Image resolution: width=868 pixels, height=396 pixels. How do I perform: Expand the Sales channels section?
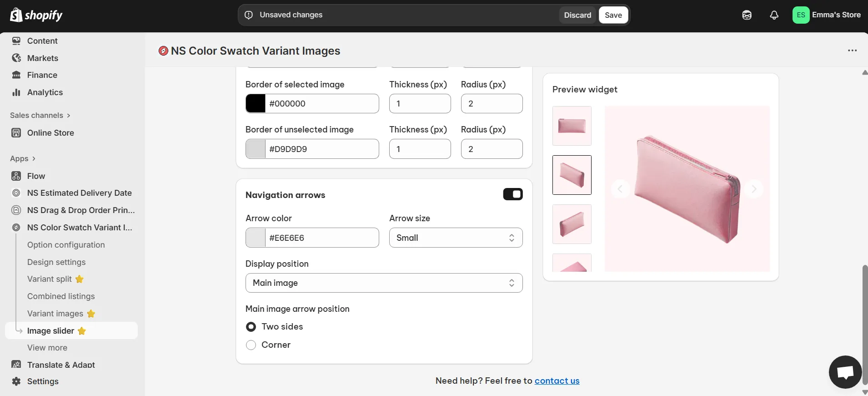[40, 116]
